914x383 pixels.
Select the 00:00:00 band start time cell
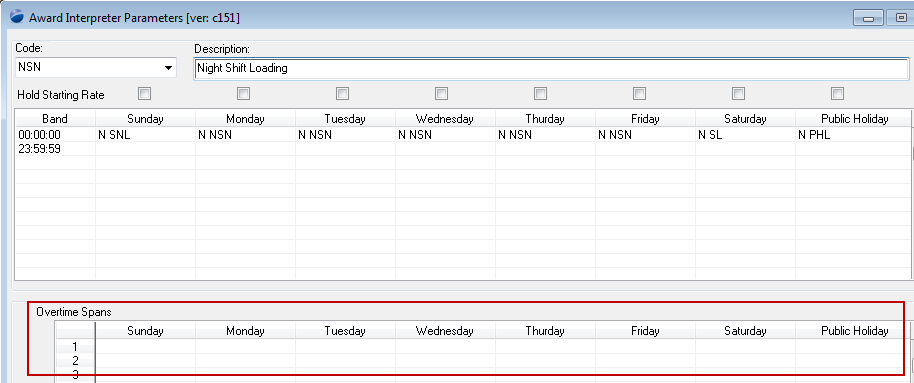pyautogui.click(x=55, y=135)
